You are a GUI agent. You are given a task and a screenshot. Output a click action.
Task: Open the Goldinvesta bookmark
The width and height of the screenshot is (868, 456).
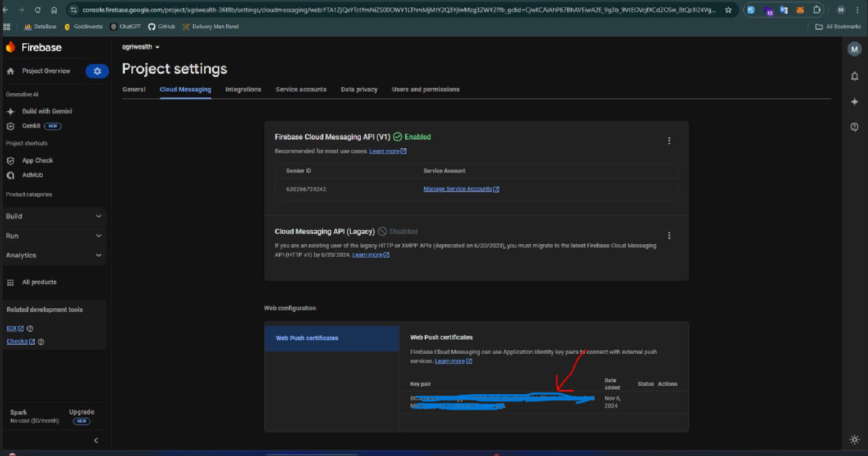tap(83, 26)
